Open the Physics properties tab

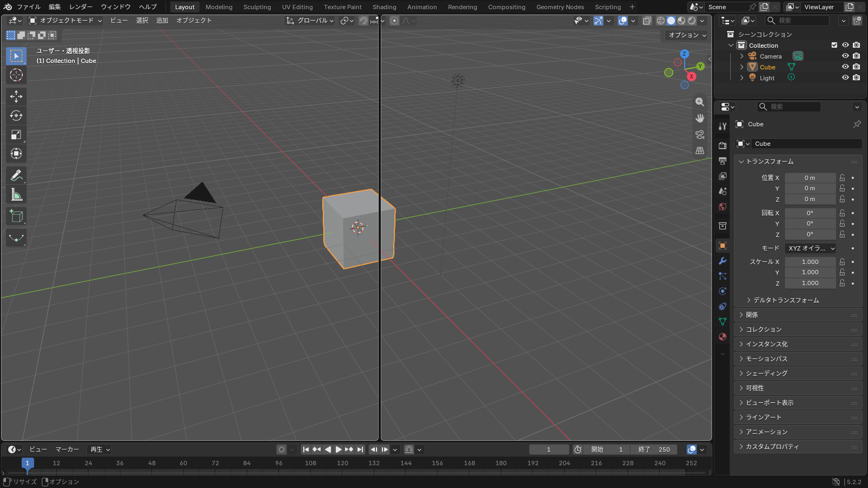click(723, 291)
